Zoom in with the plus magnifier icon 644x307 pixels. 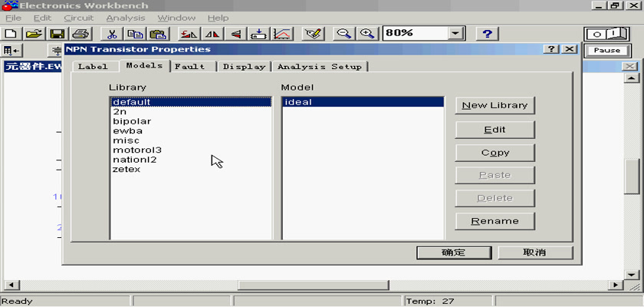point(366,34)
